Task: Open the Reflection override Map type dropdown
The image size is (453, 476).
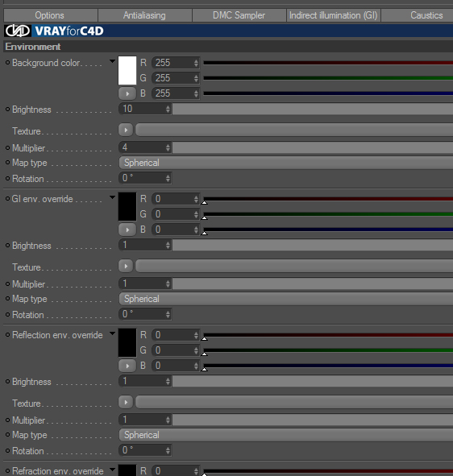Action: click(x=286, y=435)
